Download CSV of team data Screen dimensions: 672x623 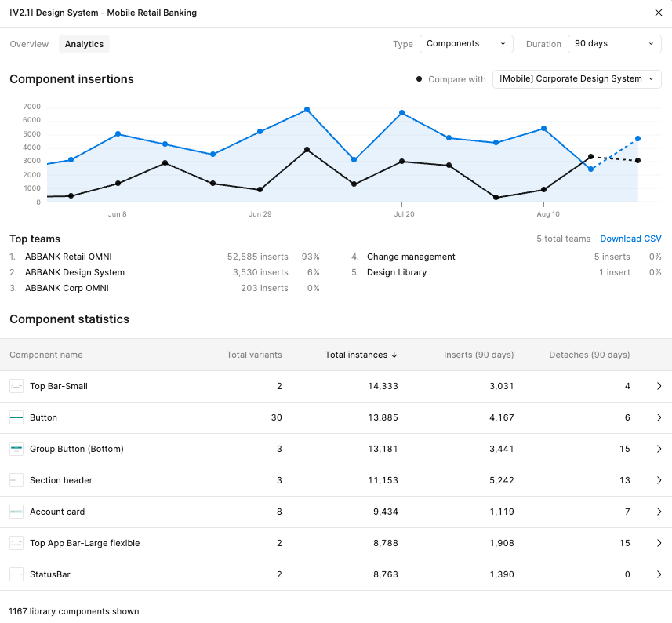click(630, 239)
